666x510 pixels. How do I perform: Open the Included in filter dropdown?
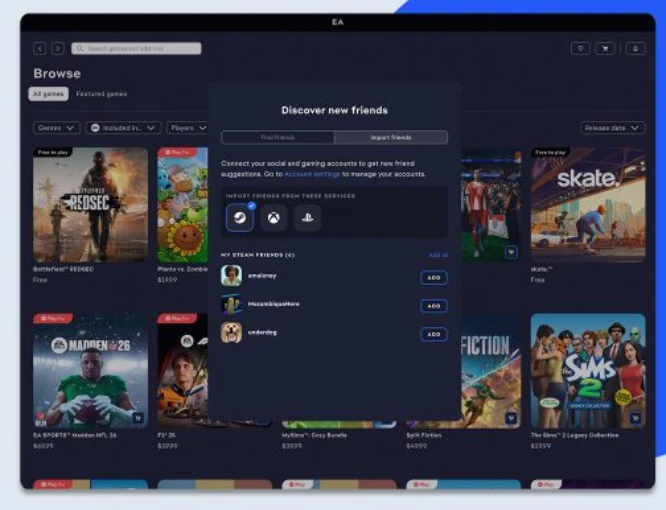124,128
